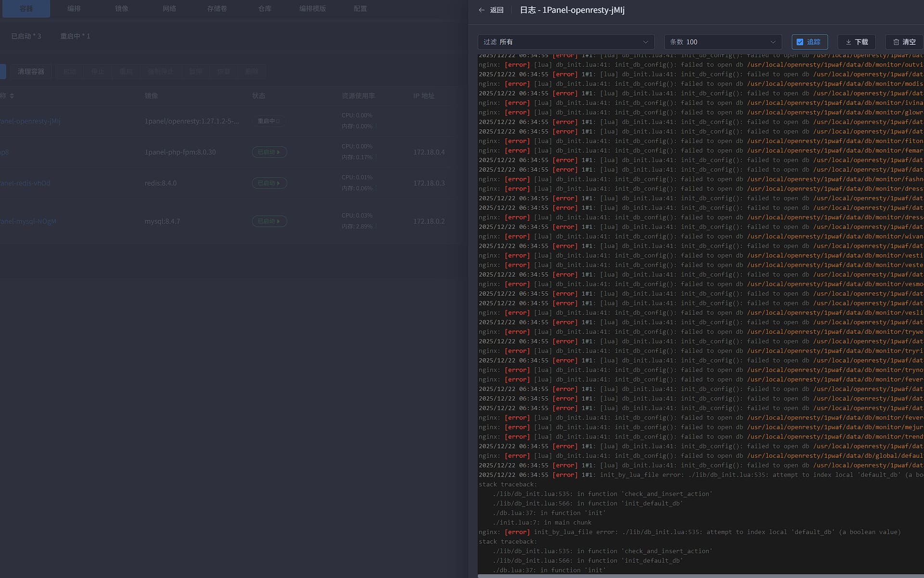Click the 返回 back text link
The image size is (924, 578).
coord(497,10)
